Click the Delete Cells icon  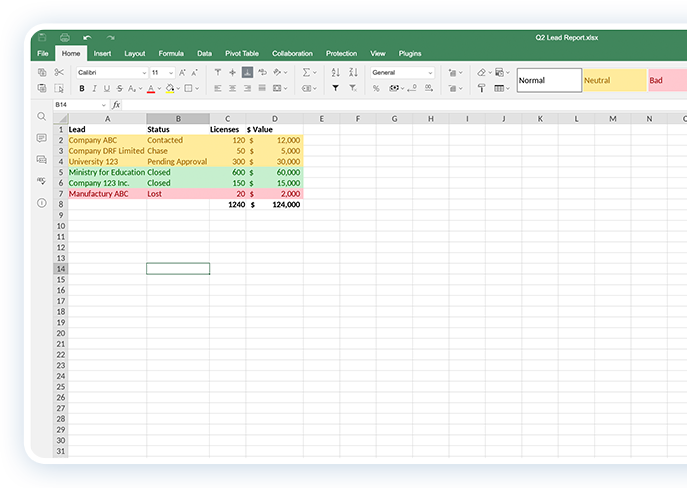(453, 88)
